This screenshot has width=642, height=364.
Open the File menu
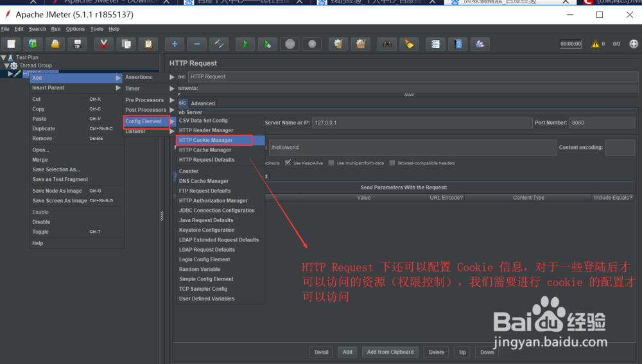(x=5, y=29)
